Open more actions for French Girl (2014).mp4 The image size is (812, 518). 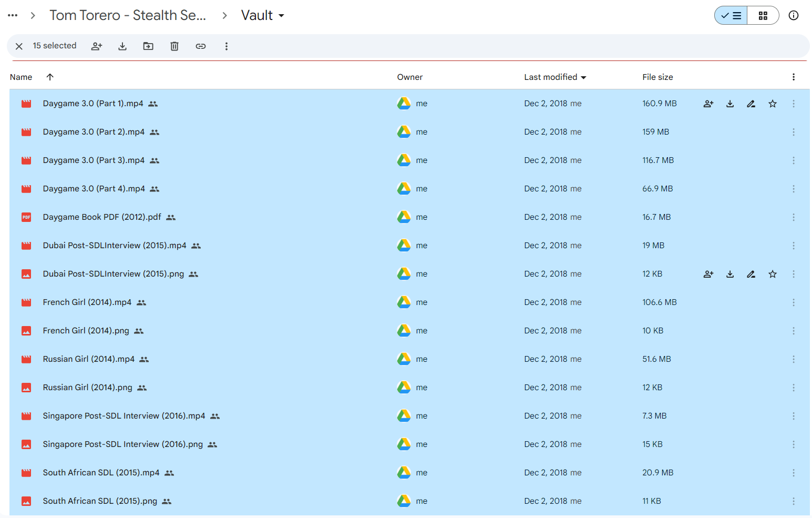coord(794,302)
